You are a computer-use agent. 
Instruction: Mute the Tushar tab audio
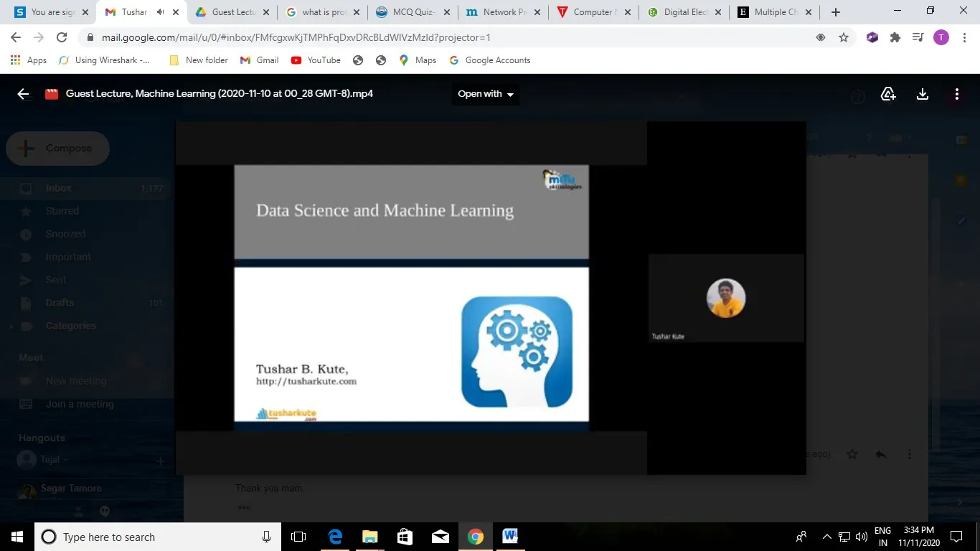click(159, 12)
